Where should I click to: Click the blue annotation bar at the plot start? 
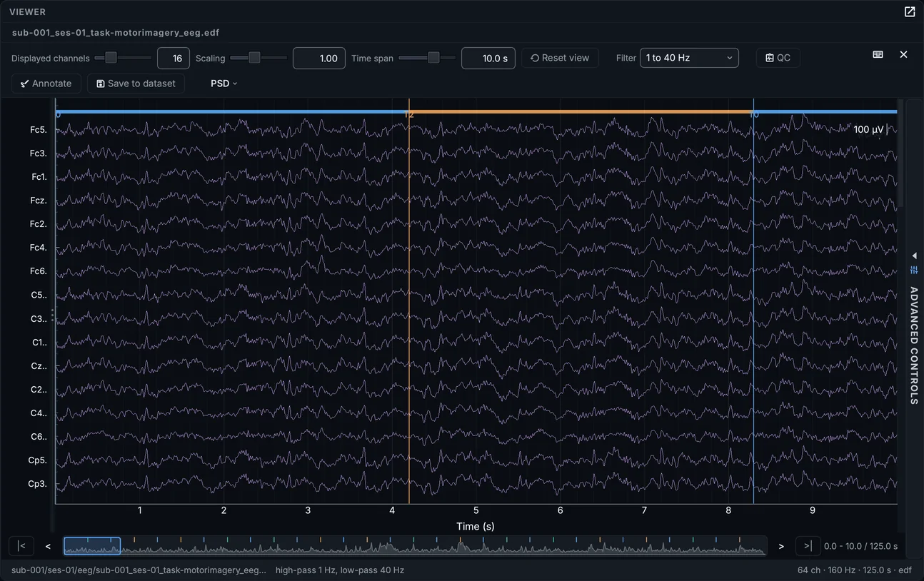click(232, 112)
